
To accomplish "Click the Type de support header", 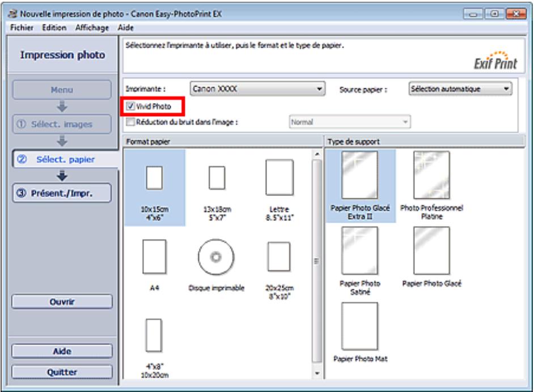I will (x=425, y=142).
